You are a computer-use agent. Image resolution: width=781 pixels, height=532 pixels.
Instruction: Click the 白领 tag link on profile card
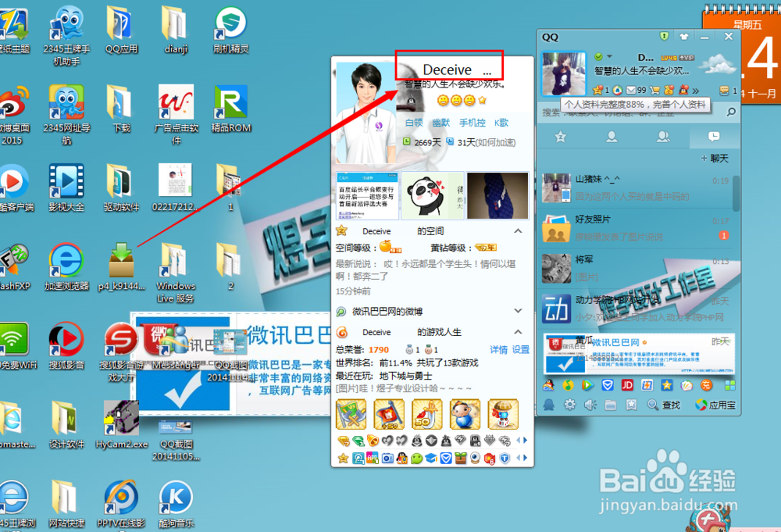click(413, 123)
